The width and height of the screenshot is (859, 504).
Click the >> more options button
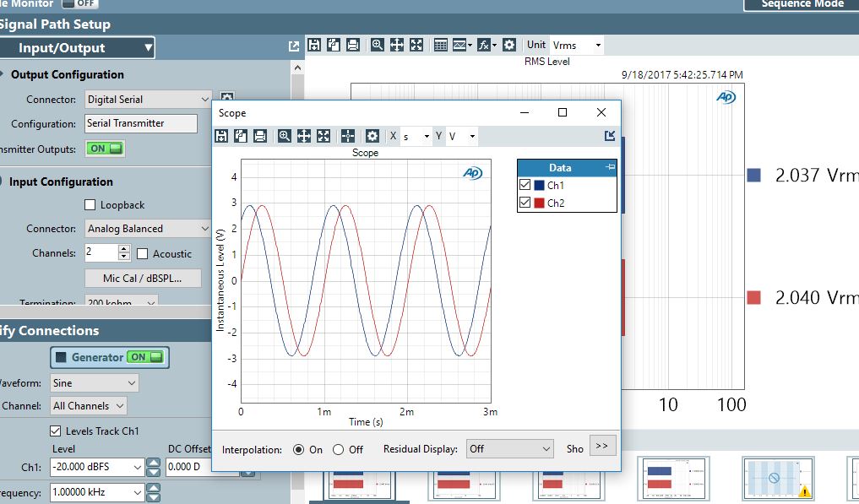click(x=602, y=446)
